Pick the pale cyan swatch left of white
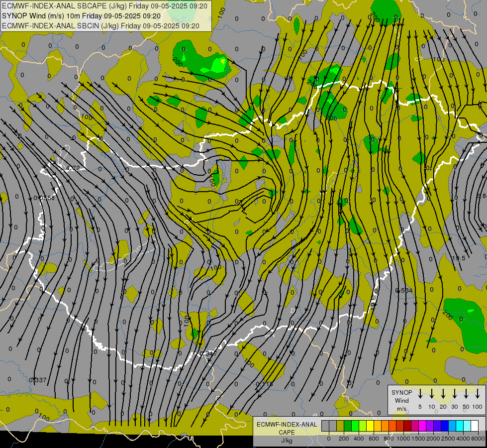 tap(467, 426)
